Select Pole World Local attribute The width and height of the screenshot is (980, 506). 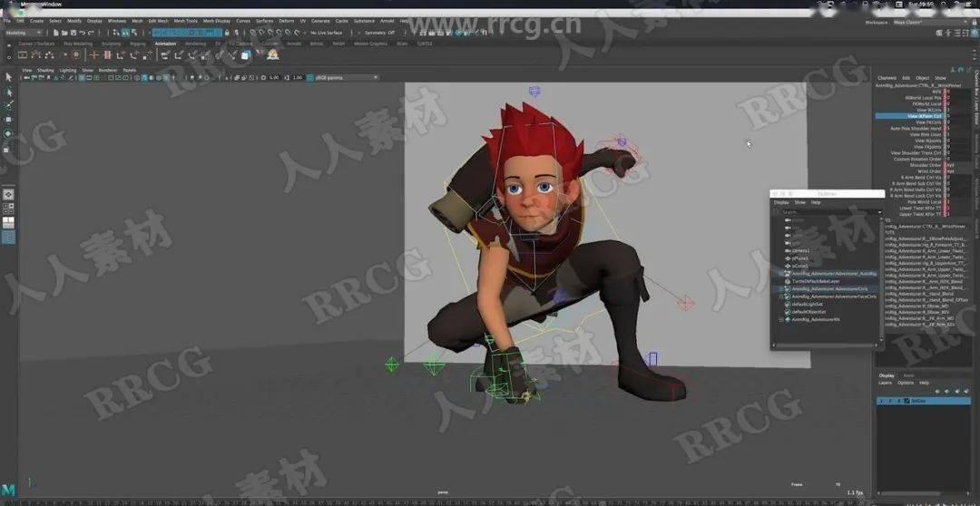pyautogui.click(x=925, y=202)
